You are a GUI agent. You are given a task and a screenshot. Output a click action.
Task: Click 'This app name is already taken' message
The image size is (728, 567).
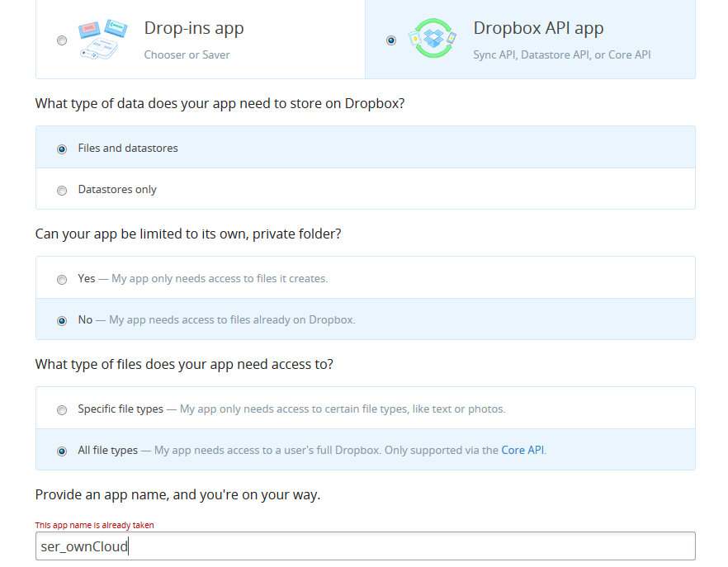(x=94, y=525)
